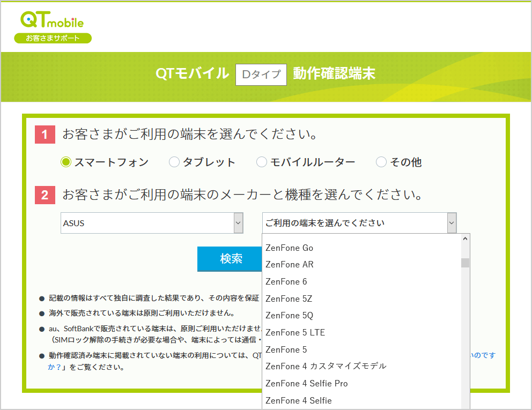Choose ZenFone 5 LTE from the options
This screenshot has width=532, height=410.
tap(361, 332)
